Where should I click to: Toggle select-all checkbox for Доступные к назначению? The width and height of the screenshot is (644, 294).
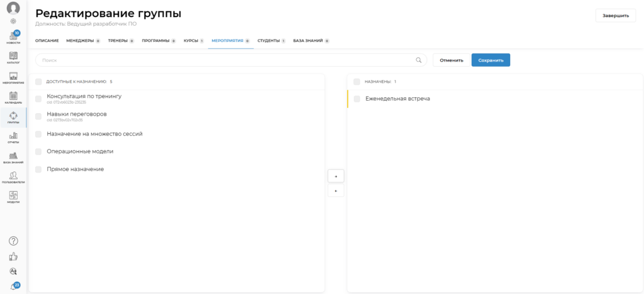[x=38, y=82]
